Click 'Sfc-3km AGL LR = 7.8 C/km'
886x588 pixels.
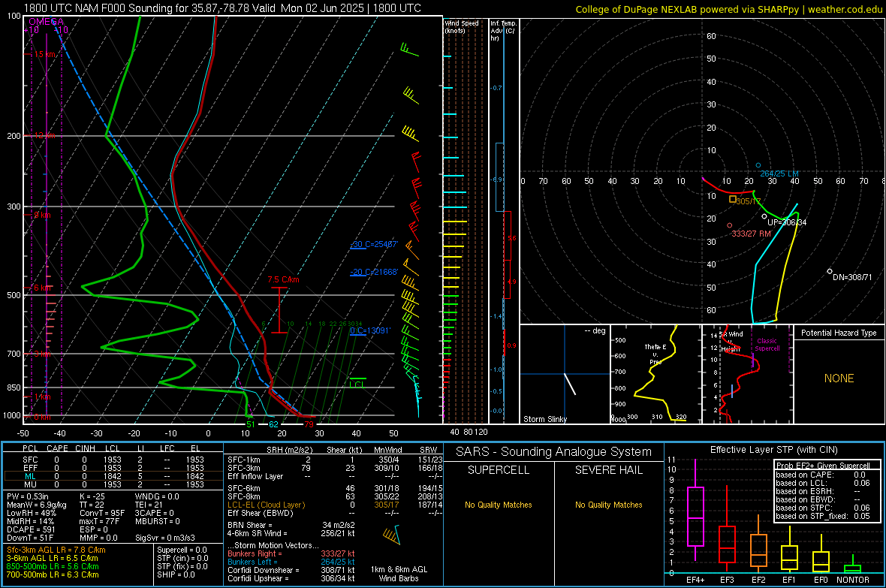coord(56,550)
